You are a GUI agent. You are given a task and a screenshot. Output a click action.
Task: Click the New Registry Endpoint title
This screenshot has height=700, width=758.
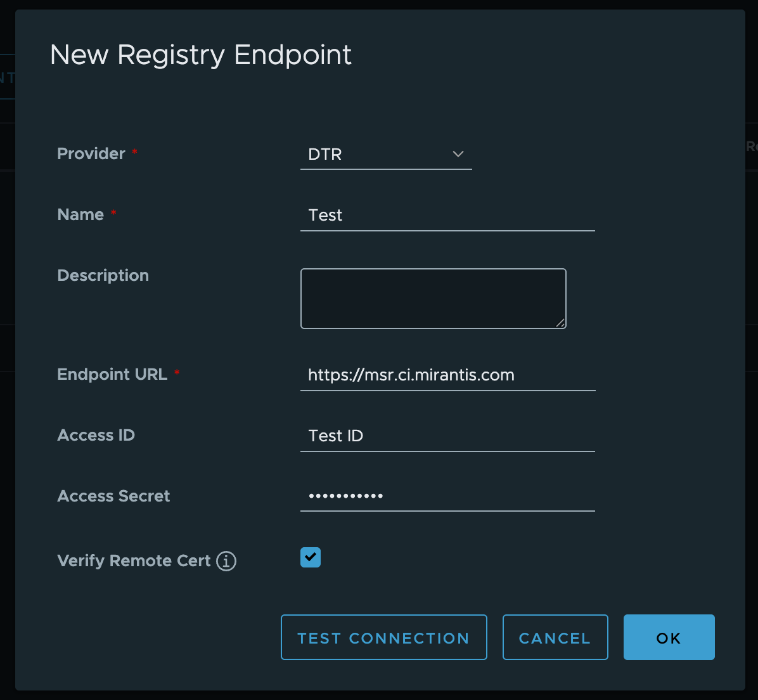coord(201,55)
